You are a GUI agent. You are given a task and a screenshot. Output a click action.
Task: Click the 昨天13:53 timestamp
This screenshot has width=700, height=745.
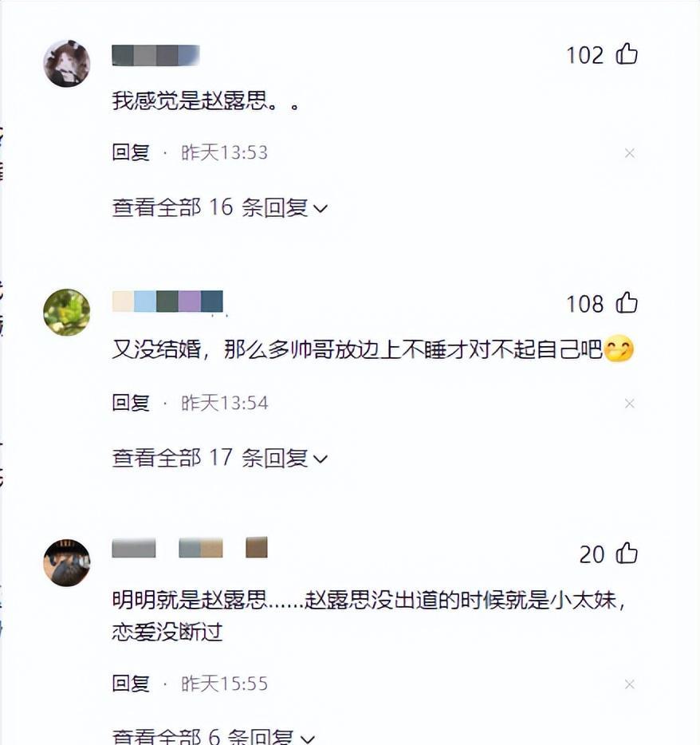(x=224, y=152)
